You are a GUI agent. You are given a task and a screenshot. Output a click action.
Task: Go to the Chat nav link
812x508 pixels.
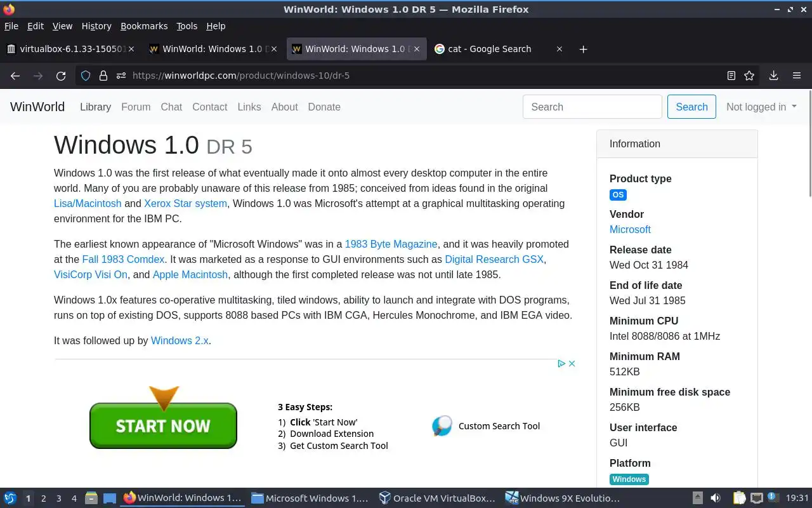click(171, 107)
